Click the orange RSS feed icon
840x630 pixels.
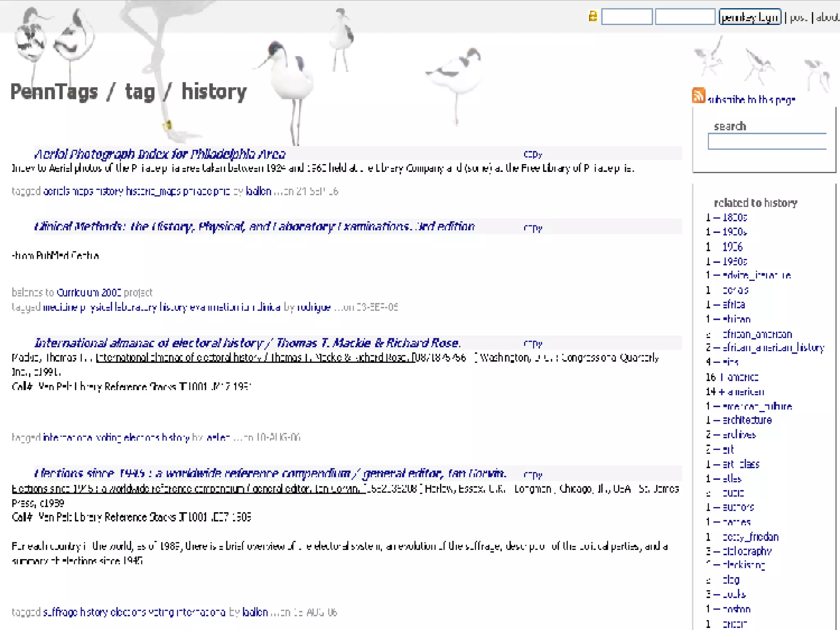point(698,95)
